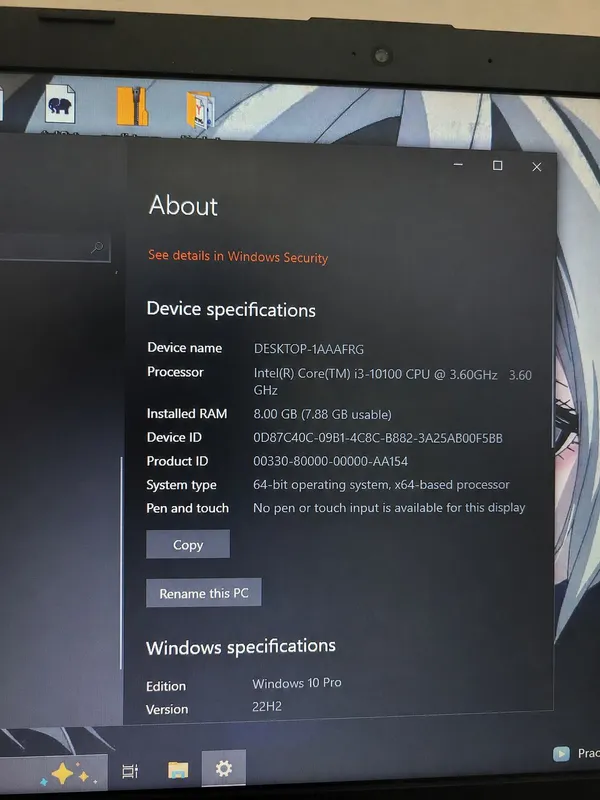This screenshot has width=600, height=800.
Task: Select Product ID 00330-80000-00000-AA154
Action: coord(331,461)
